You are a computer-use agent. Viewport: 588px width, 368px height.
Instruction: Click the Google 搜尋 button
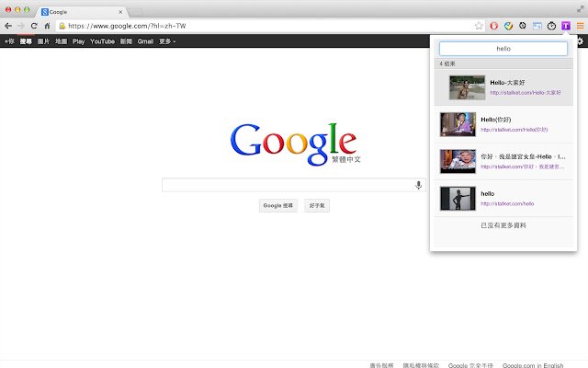[x=277, y=205]
